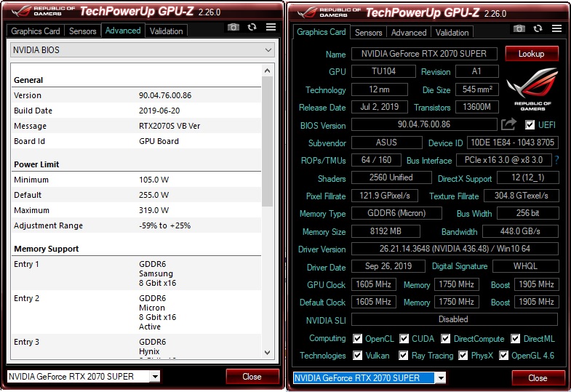Click the Die Size 545 mm² field

pos(477,89)
